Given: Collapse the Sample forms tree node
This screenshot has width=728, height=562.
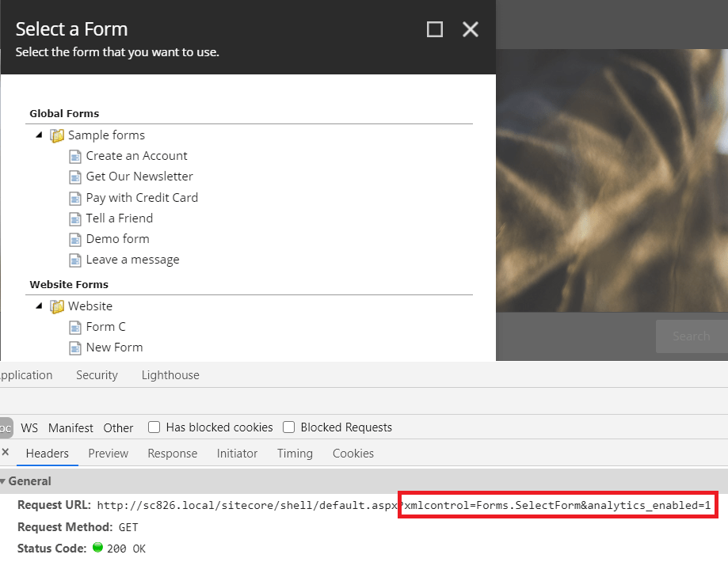Looking at the screenshot, I should coord(40,135).
